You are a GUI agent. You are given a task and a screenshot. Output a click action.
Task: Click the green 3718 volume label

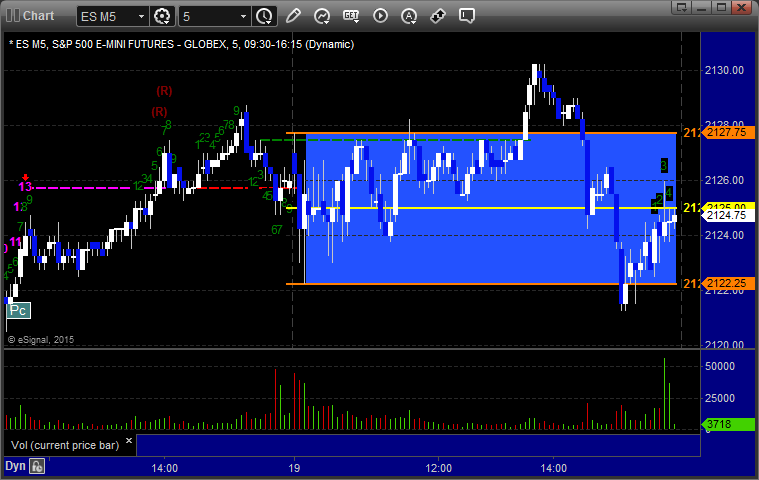pyautogui.click(x=728, y=424)
